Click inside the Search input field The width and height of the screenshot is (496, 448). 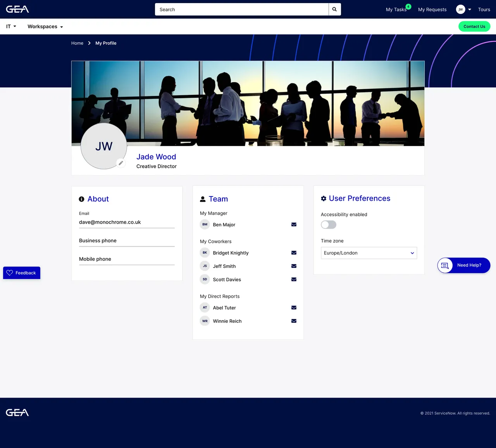click(x=240, y=9)
